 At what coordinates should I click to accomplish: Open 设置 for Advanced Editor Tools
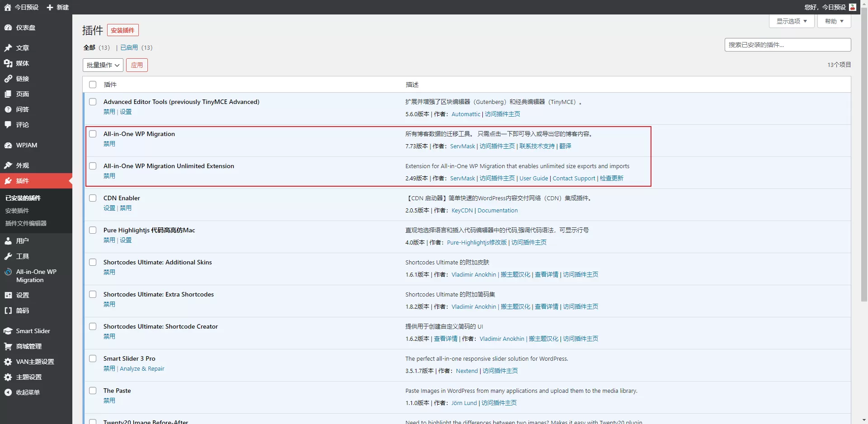click(x=126, y=112)
